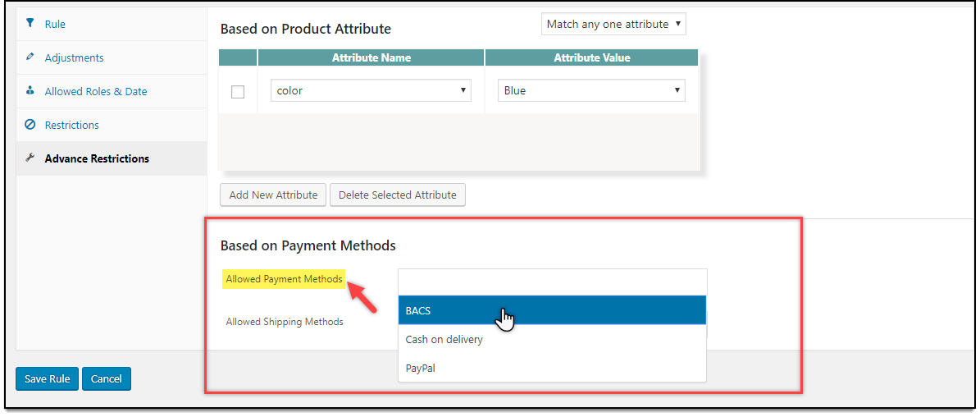Click the Attribute Value column header
The width and height of the screenshot is (980, 417).
592,57
